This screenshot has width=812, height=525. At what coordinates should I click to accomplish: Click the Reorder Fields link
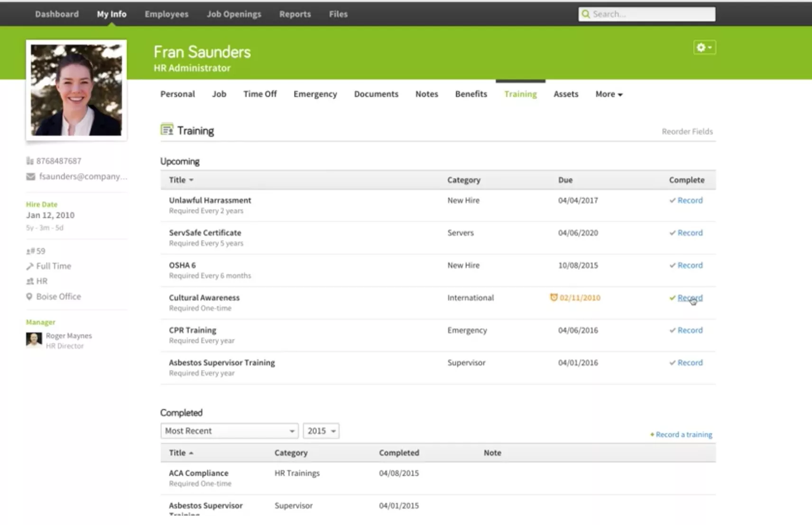(687, 131)
